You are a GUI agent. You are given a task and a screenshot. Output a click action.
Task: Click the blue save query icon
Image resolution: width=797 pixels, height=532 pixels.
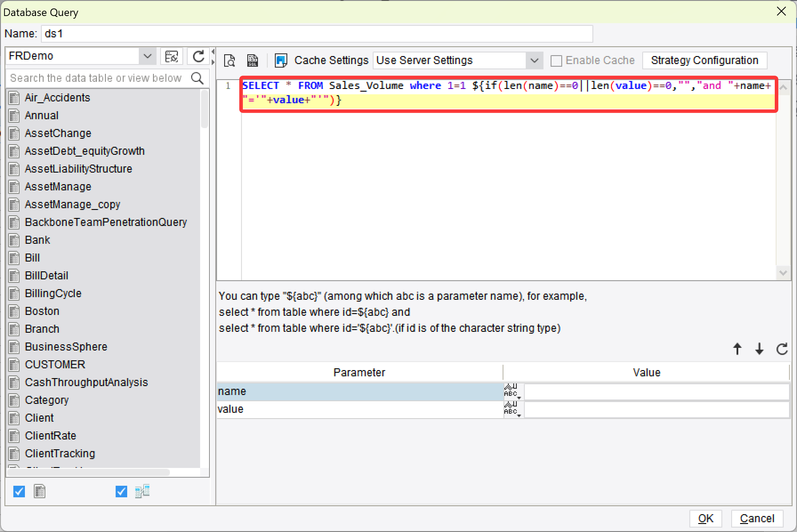[281, 60]
